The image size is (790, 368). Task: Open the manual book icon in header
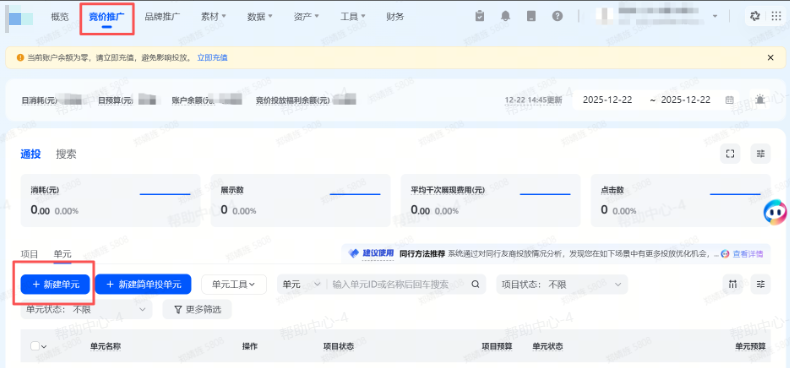[531, 16]
